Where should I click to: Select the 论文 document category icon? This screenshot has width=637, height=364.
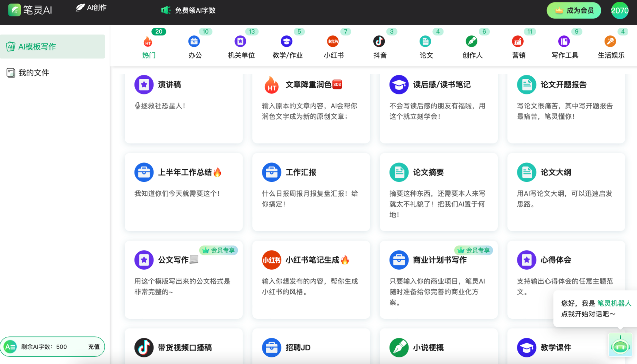point(425,41)
